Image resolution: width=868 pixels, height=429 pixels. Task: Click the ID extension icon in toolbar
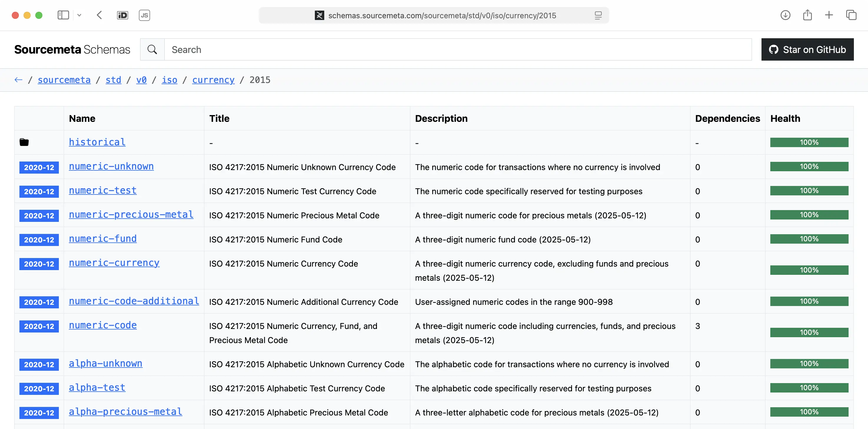coord(122,15)
